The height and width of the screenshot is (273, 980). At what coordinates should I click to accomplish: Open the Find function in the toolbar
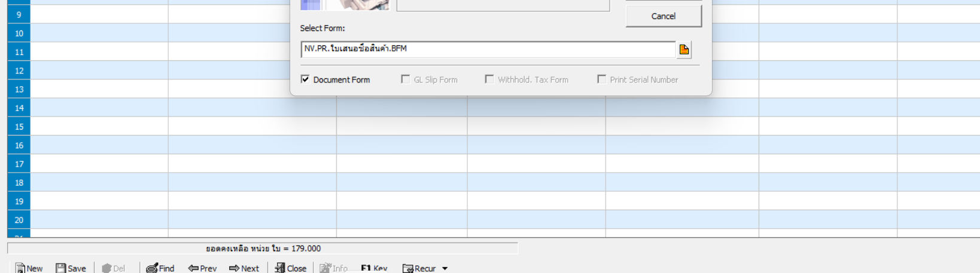pos(160,268)
